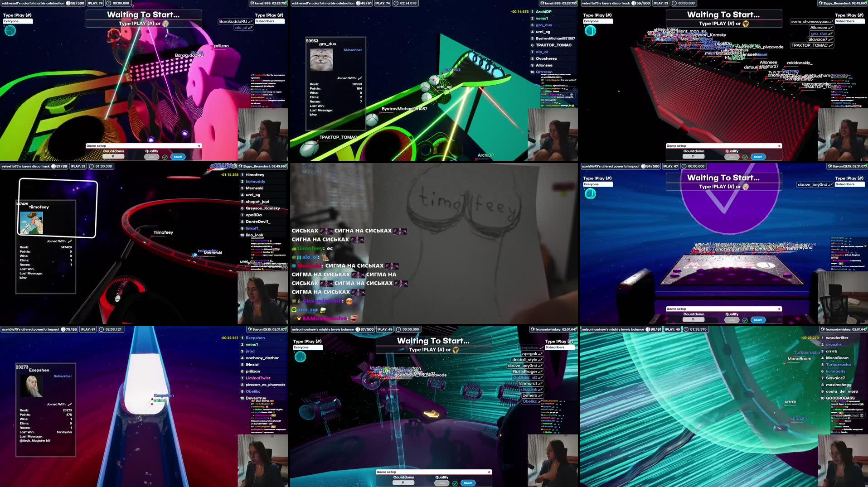Select nochnoy_dozhor in race leaderboard
Viewport: 868px width, 487px height.
tap(262, 358)
